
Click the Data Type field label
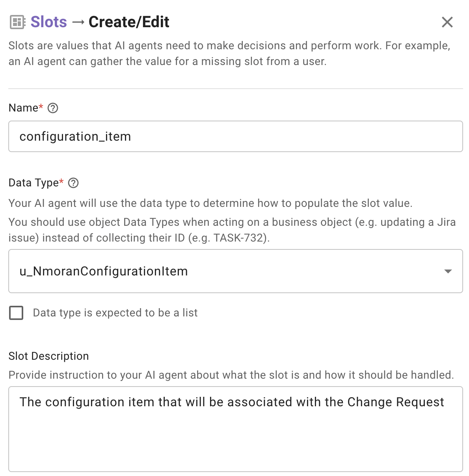point(34,183)
